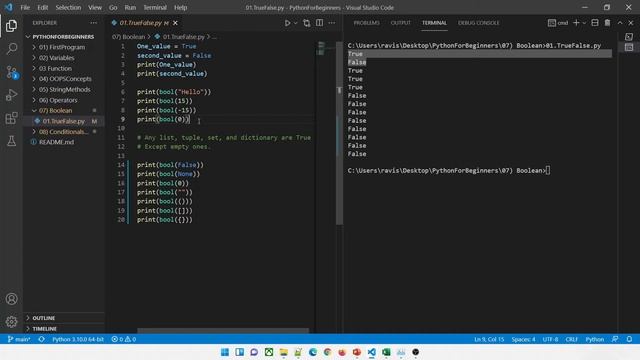This screenshot has height=360, width=640.
Task: Open the Help menu
Action: [180, 7]
